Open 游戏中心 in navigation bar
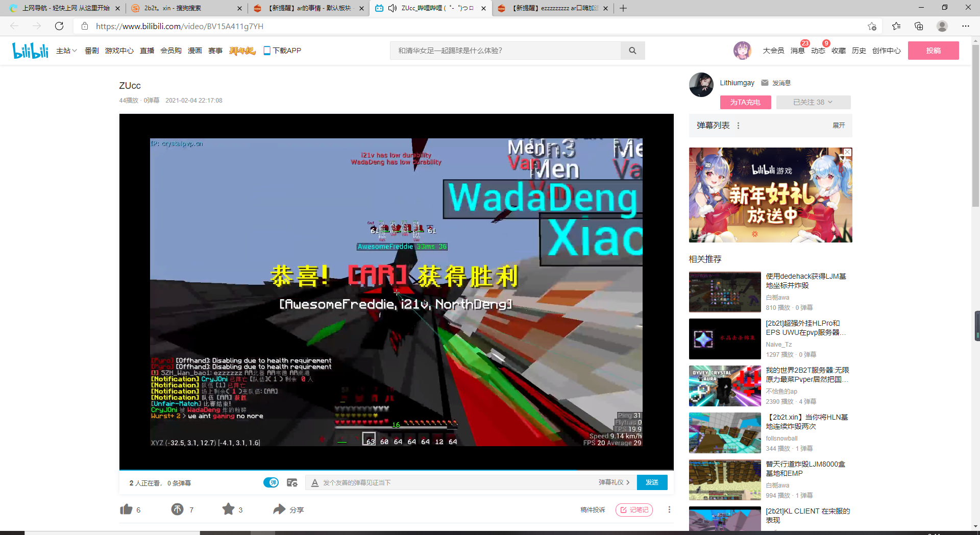 [x=119, y=51]
